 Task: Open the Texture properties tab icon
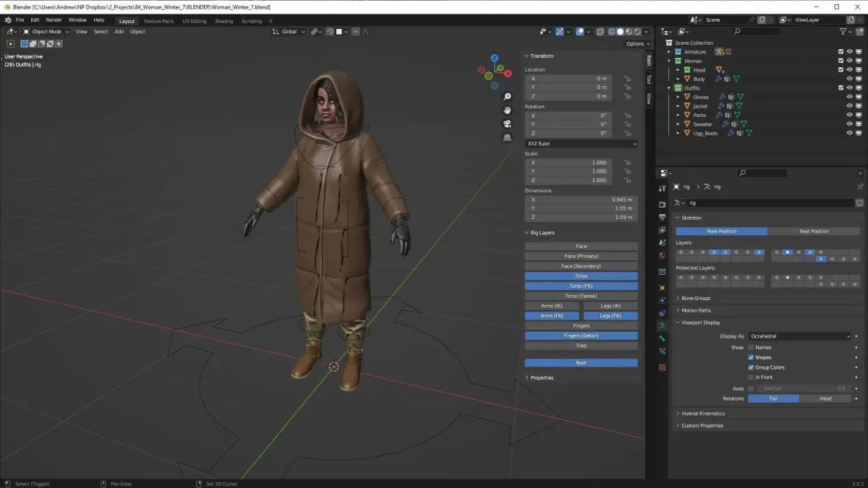coord(662,367)
